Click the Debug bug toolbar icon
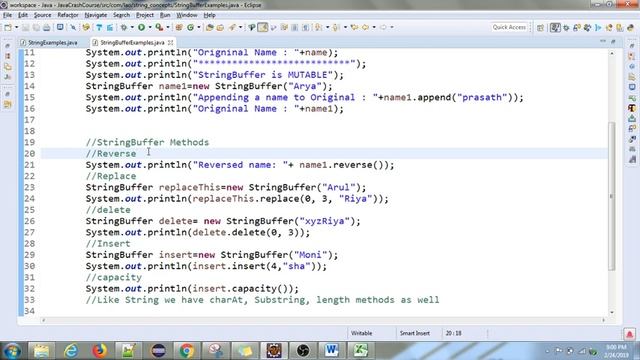Image resolution: width=640 pixels, height=360 pixels. click(124, 27)
